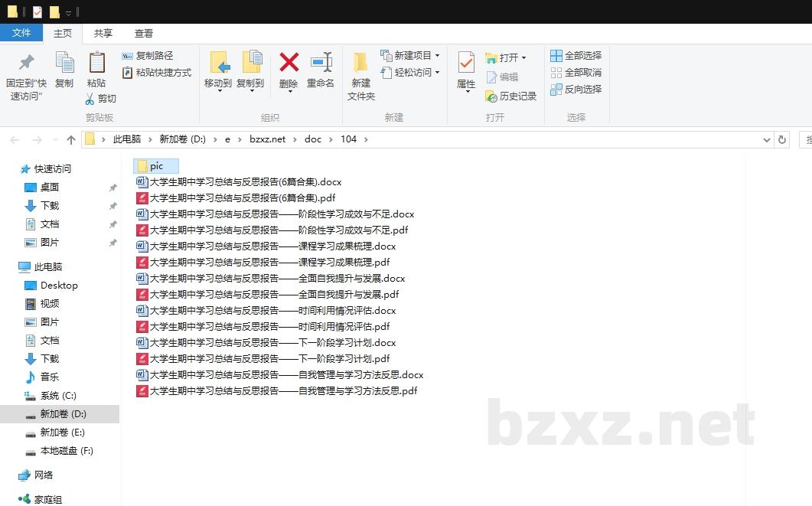812x506 pixels.
Task: Switch to the View (查看) ribbon tab
Action: [x=144, y=33]
